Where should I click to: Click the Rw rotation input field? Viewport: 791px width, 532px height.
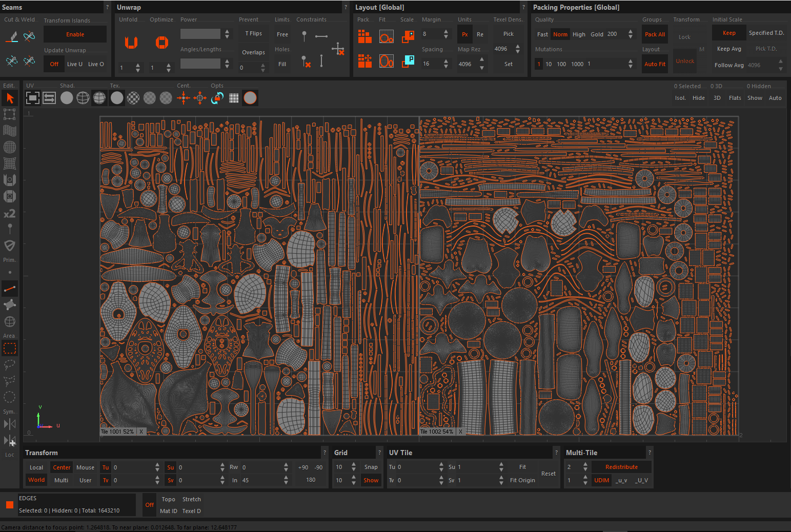261,467
